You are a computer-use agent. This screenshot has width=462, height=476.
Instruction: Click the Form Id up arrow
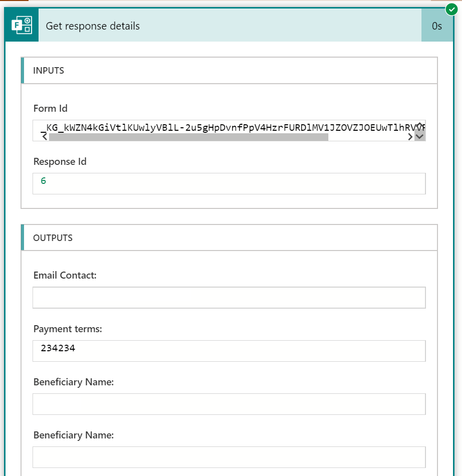click(x=419, y=125)
